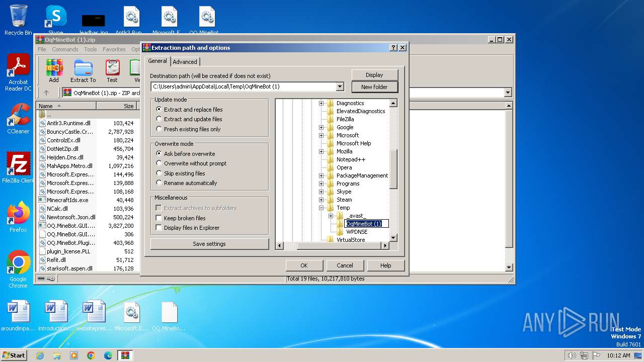Viewport: 644px width, 362px height.
Task: Select Fresh existing files only option
Action: coord(188,129)
